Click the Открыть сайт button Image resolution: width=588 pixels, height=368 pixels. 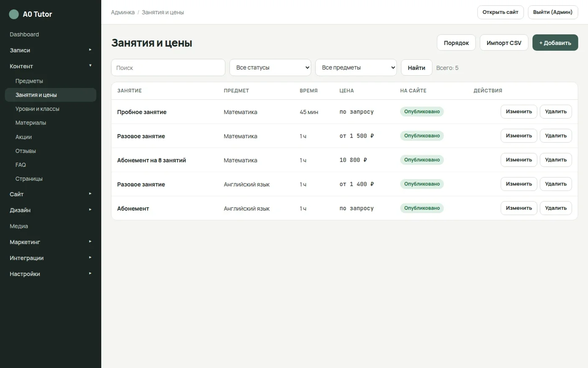pos(500,12)
